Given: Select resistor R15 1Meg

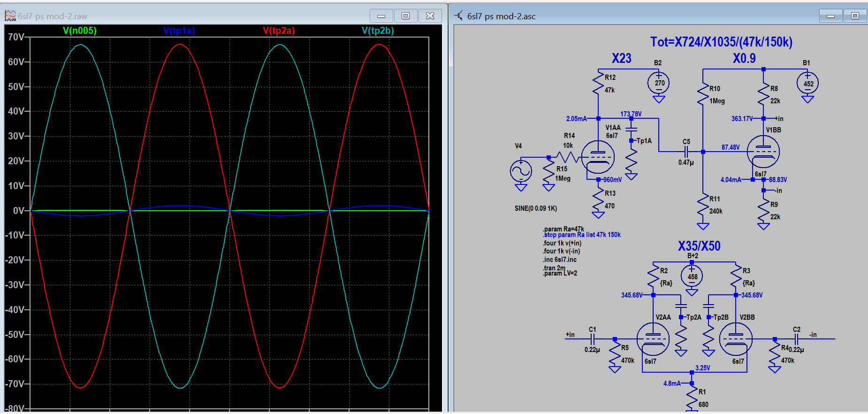Looking at the screenshot, I should [x=548, y=173].
